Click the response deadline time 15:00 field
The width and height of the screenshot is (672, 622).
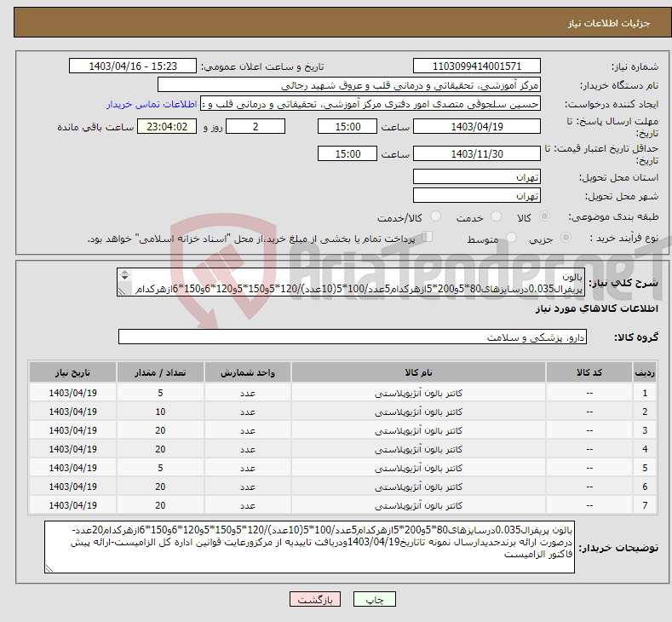tap(347, 126)
